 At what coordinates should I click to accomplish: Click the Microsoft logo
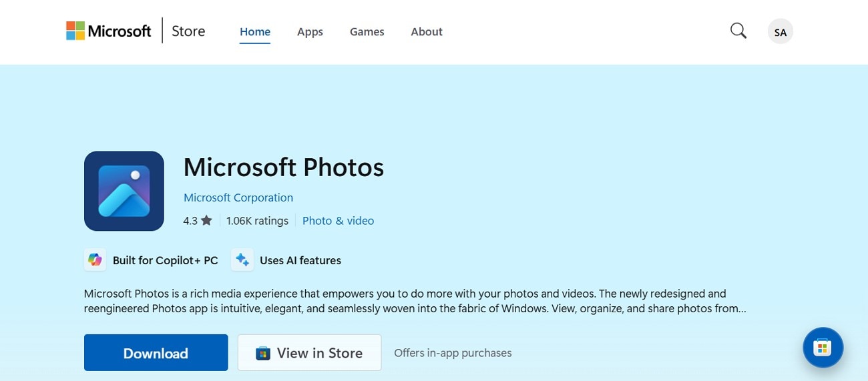point(109,31)
